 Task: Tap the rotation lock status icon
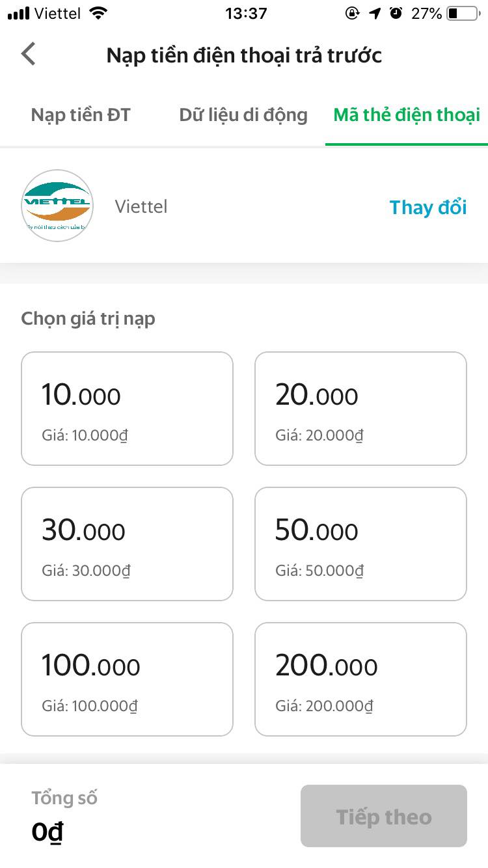(x=352, y=13)
